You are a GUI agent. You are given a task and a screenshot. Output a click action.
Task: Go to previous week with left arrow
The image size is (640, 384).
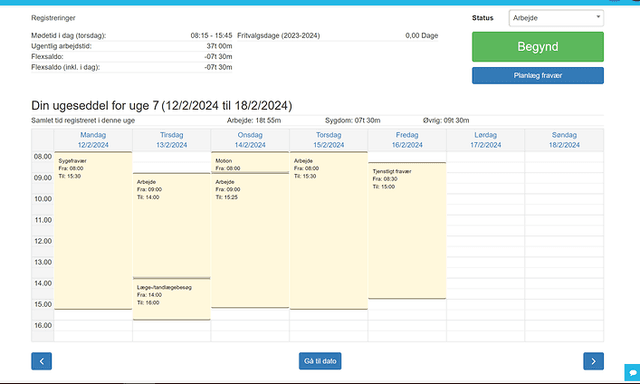42,361
